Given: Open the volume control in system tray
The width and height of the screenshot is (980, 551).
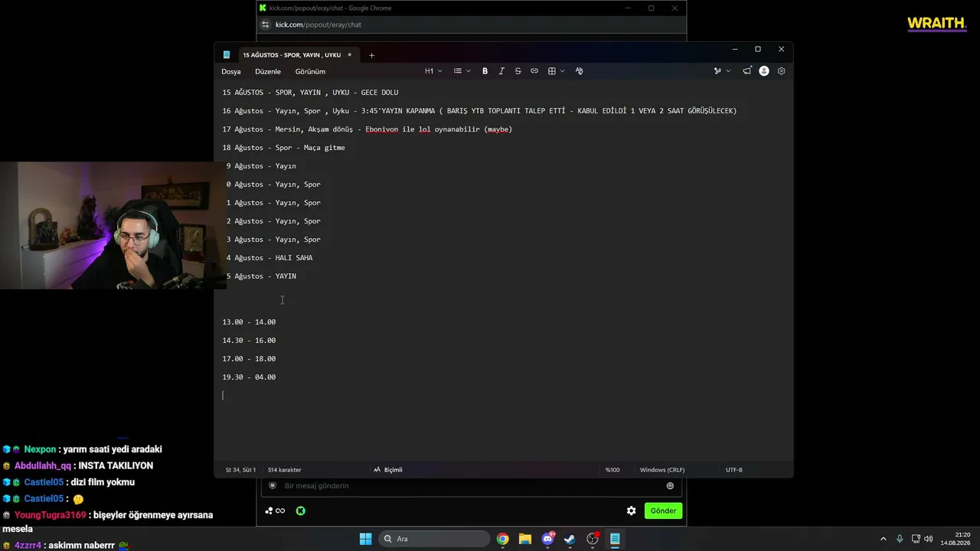Looking at the screenshot, I should tap(929, 539).
